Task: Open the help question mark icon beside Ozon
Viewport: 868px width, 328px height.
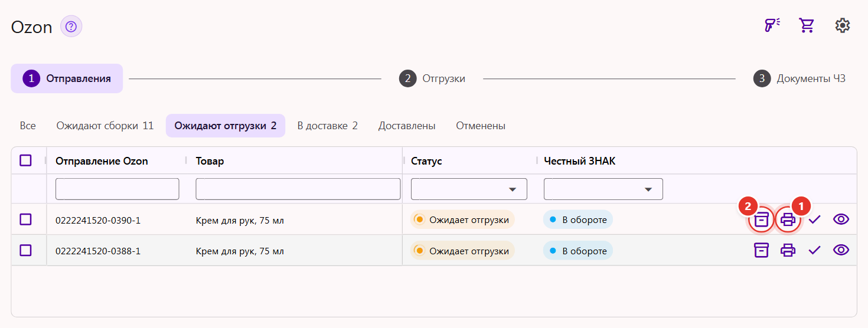Action: [x=71, y=27]
